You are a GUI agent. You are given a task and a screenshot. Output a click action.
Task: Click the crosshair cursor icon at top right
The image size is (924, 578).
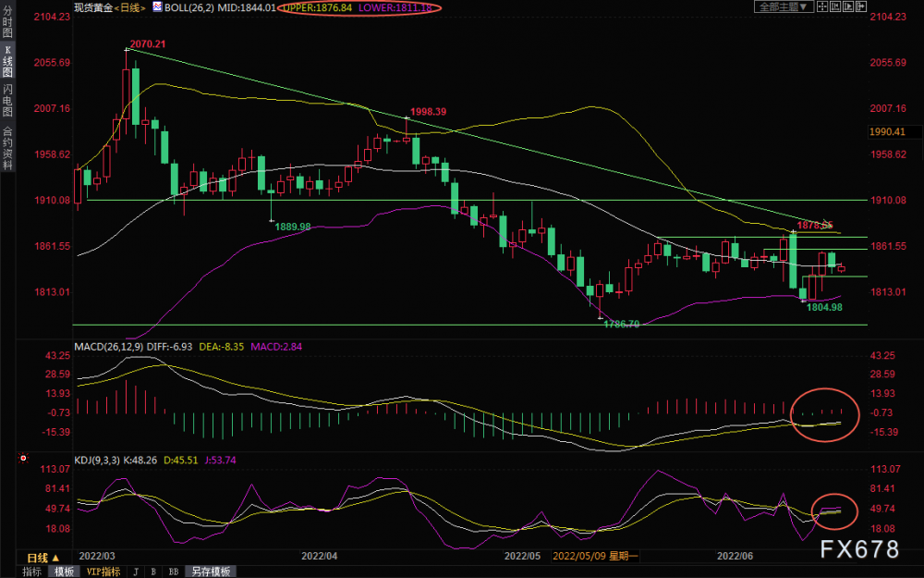[x=822, y=6]
